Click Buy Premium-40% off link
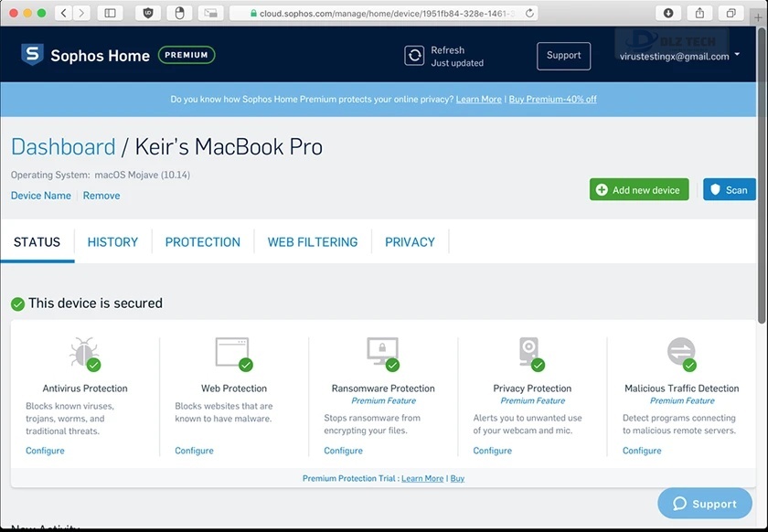This screenshot has width=768, height=532. click(552, 99)
